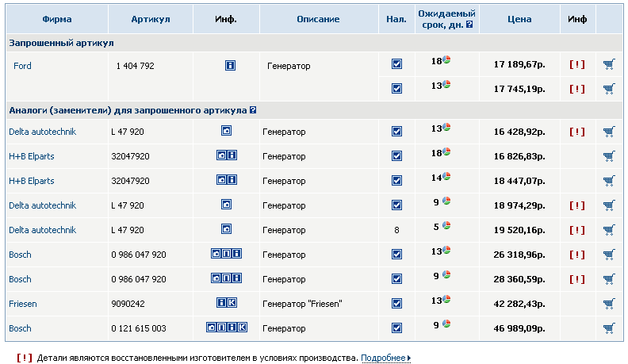Add Delta autotechnik 16 428,92р. item to cart

click(x=609, y=132)
